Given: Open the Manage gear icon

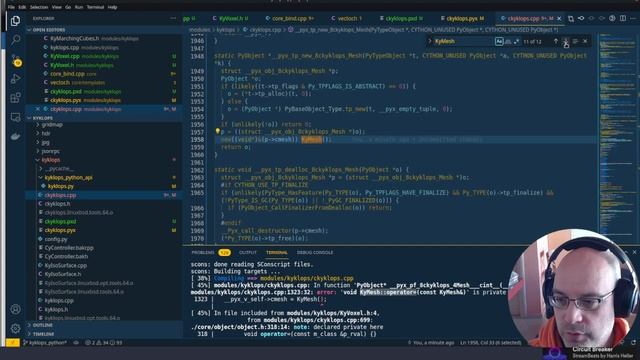Looking at the screenshot, I should [x=16, y=328].
